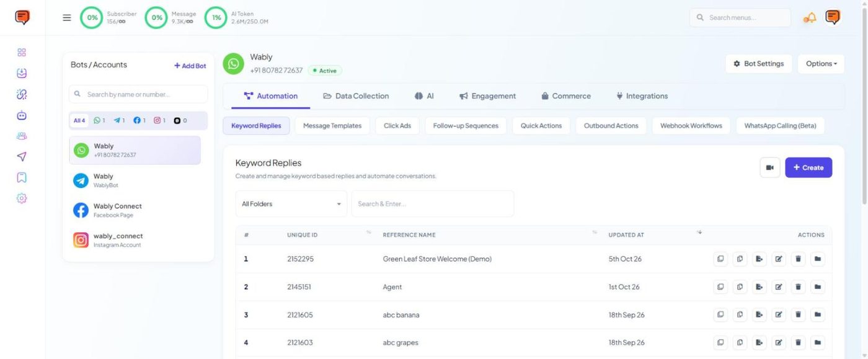Click the Wably chat logo at top-left

(22, 17)
